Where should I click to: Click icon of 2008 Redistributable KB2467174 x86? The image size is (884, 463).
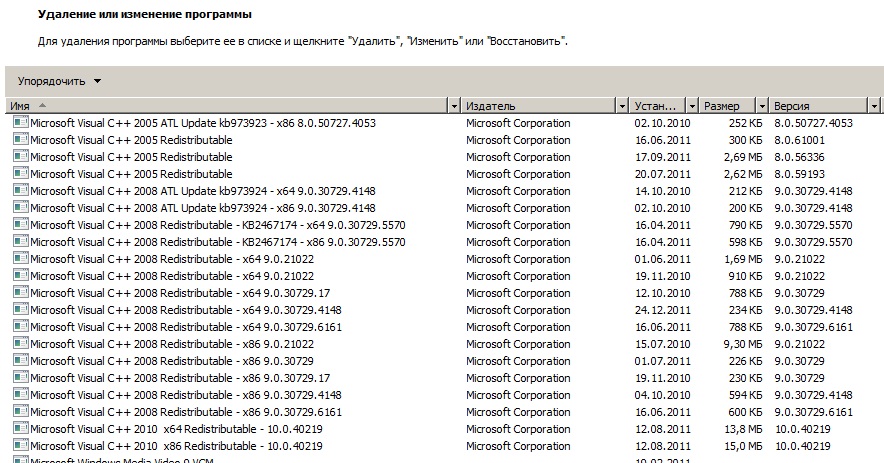point(20,241)
